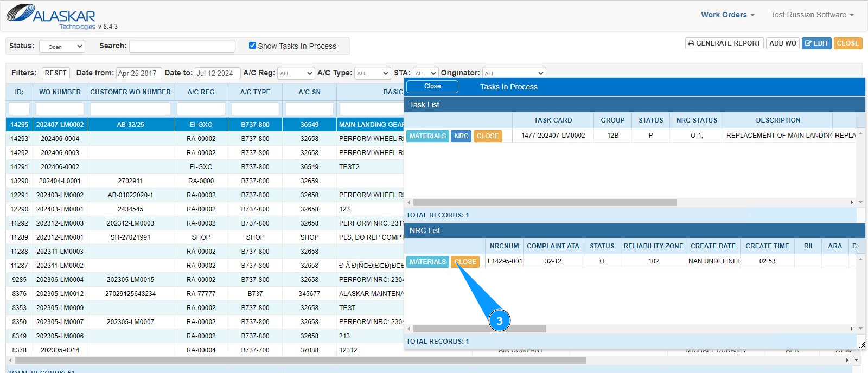Open the A/C Type filter dropdown

tap(372, 73)
